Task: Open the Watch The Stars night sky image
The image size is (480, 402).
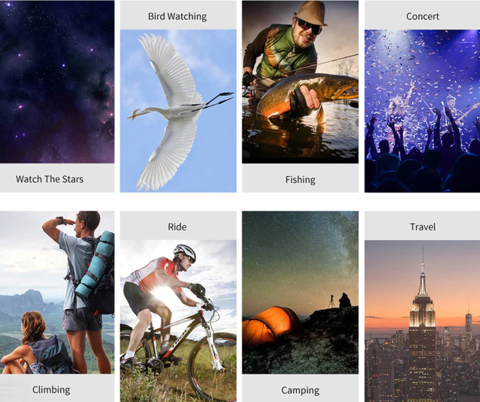Action: (x=57, y=82)
